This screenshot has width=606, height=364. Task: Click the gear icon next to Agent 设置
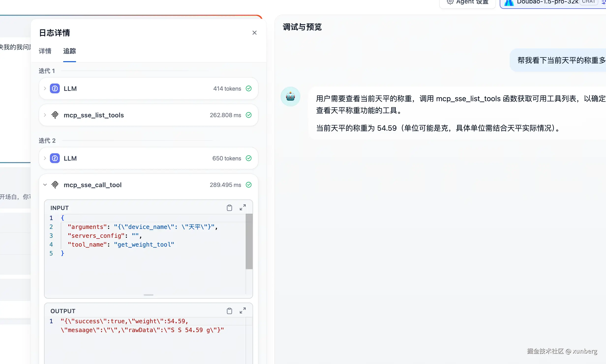pos(450,2)
